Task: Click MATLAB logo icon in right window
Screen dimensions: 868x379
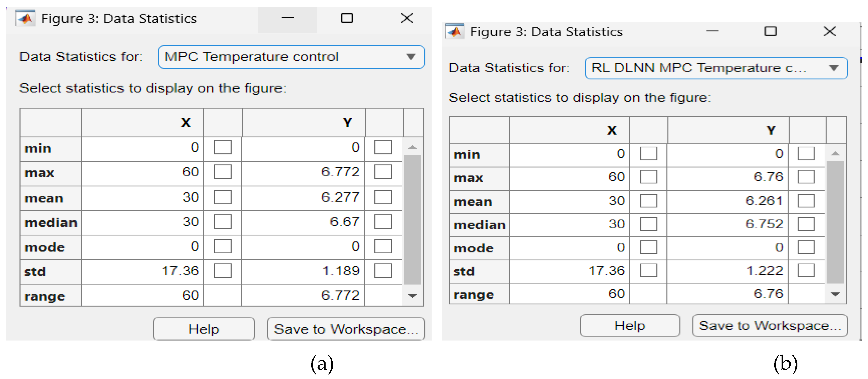Action: coord(455,32)
